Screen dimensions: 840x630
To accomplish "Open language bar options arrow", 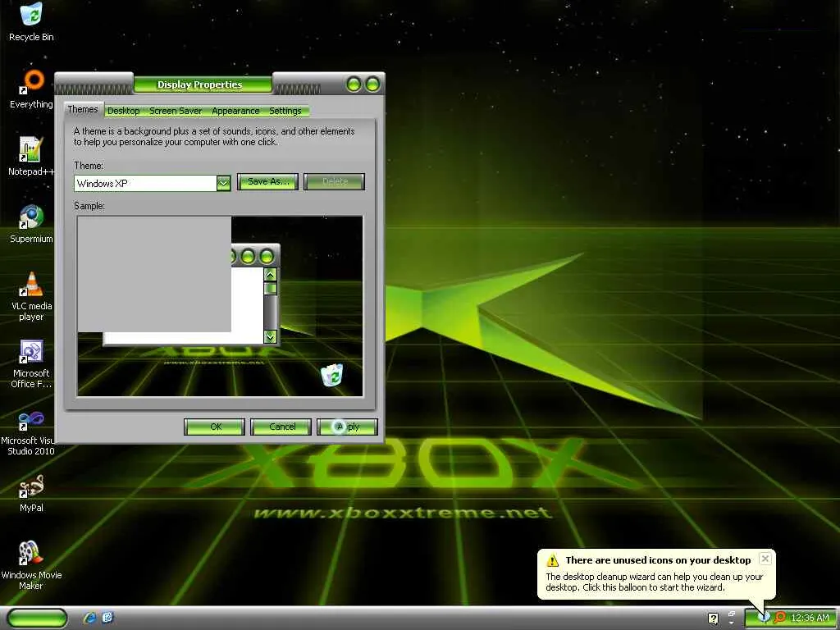I will click(x=732, y=623).
